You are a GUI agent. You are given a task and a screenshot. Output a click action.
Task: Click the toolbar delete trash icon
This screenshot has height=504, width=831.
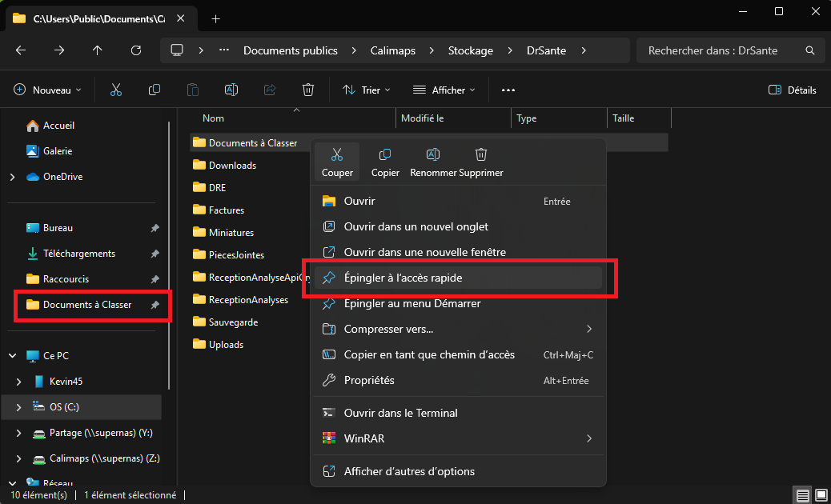(x=308, y=90)
